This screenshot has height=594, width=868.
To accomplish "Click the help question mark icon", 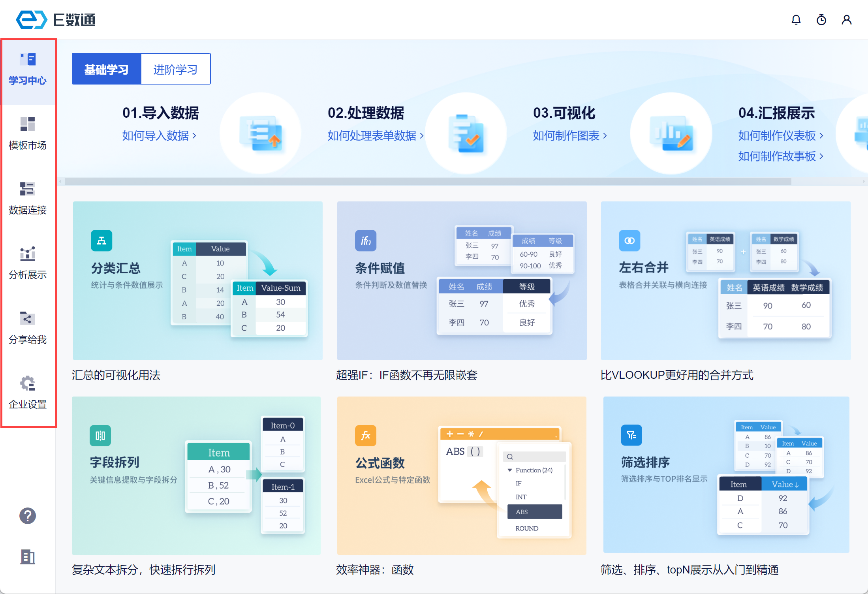I will pos(28,516).
